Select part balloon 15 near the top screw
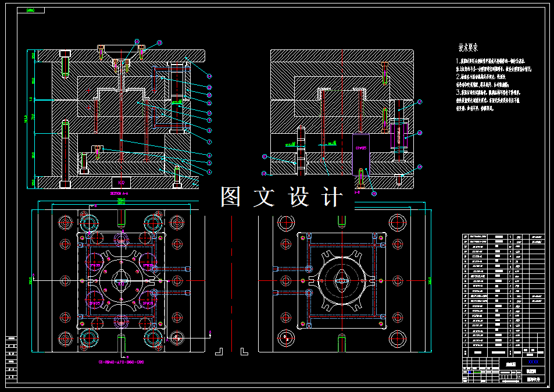This screenshot has width=554, height=392. tap(159, 43)
